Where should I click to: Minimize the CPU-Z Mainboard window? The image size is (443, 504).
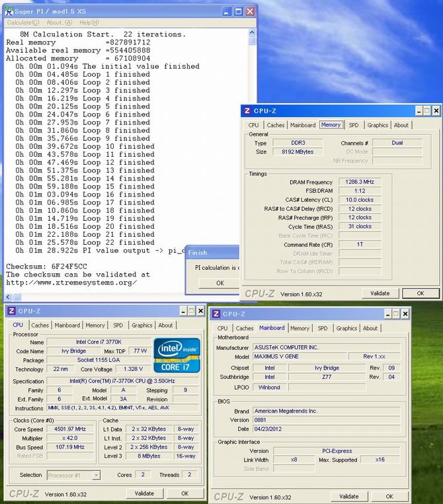pos(387,314)
